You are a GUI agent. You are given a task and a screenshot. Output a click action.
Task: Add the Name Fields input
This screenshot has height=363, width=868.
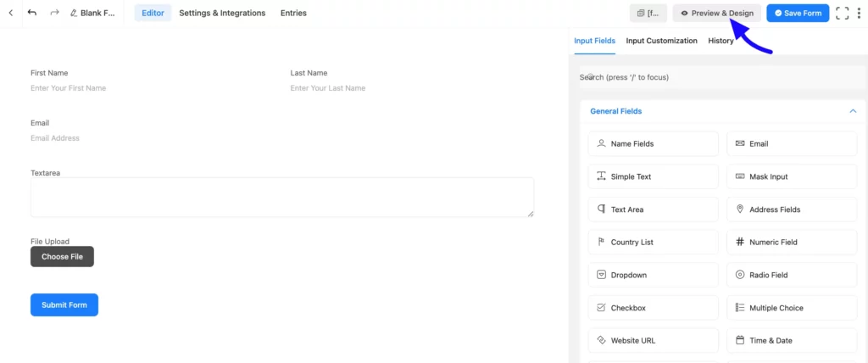point(653,144)
